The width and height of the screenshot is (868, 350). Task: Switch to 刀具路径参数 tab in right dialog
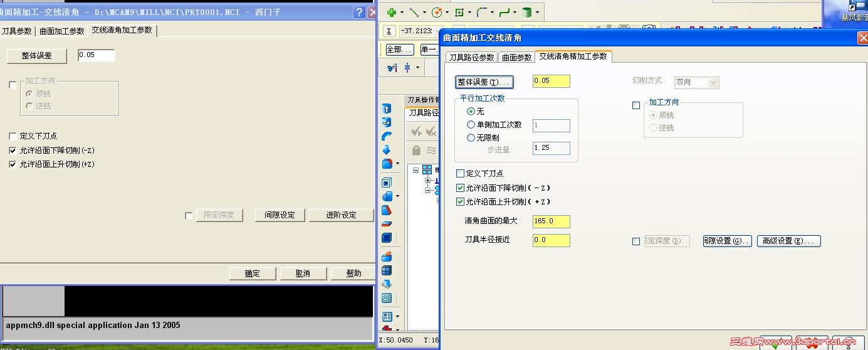point(472,57)
